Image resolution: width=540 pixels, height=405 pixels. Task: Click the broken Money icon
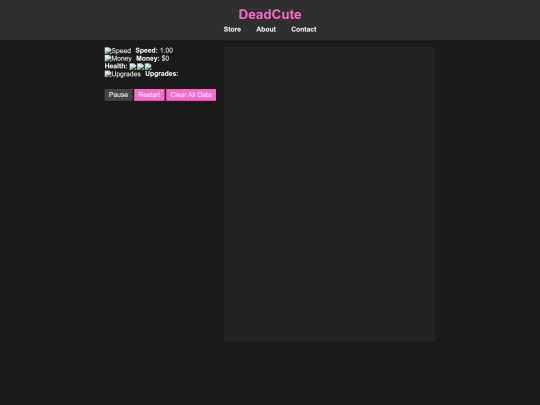(x=118, y=59)
